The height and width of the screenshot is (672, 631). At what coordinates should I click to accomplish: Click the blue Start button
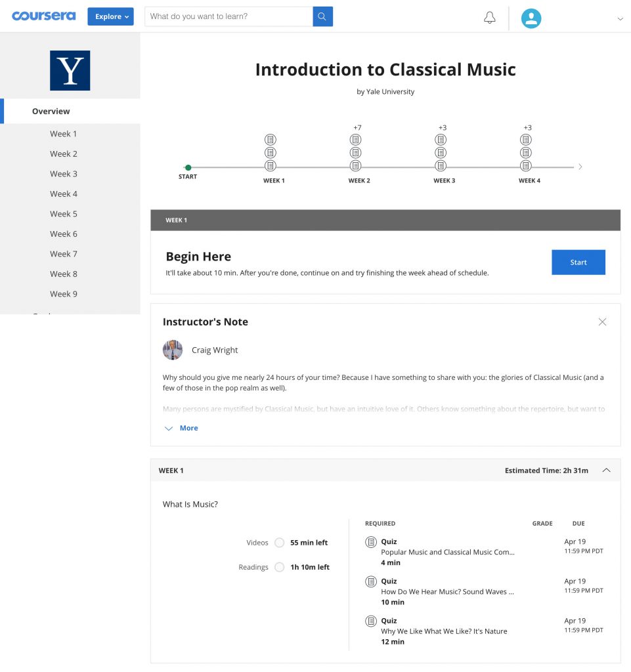click(x=578, y=262)
